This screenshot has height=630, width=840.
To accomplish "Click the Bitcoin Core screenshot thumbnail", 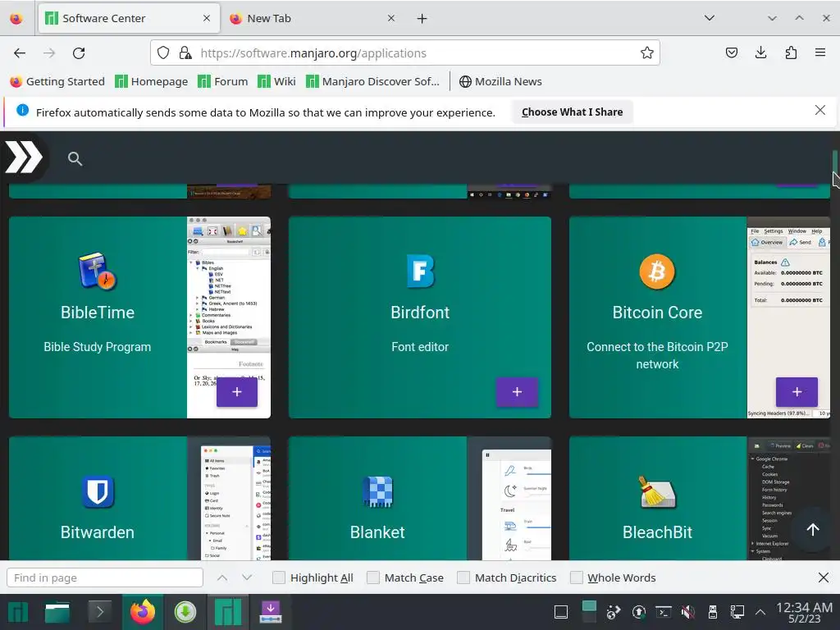I will pyautogui.click(x=788, y=317).
